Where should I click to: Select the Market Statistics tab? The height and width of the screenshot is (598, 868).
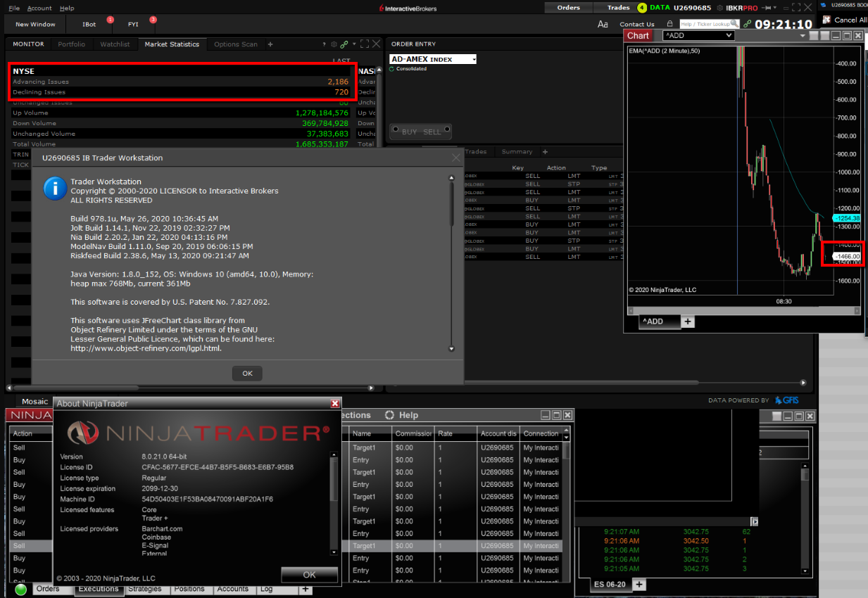tap(172, 44)
